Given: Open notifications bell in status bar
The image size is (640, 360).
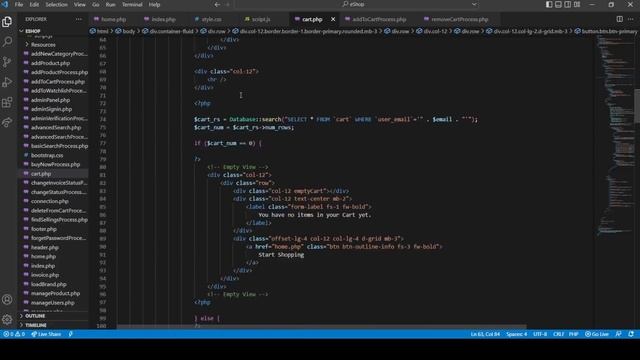Looking at the screenshot, I should pyautogui.click(x=631, y=334).
